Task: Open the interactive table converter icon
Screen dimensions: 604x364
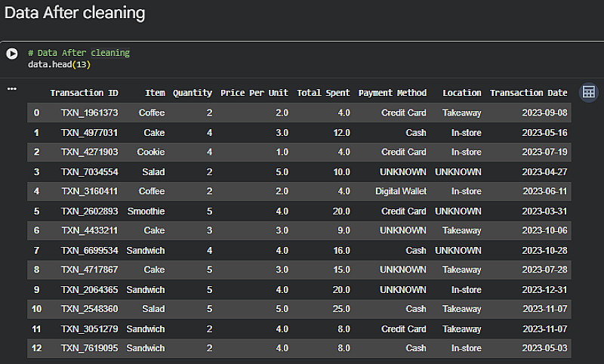Action: [x=588, y=92]
